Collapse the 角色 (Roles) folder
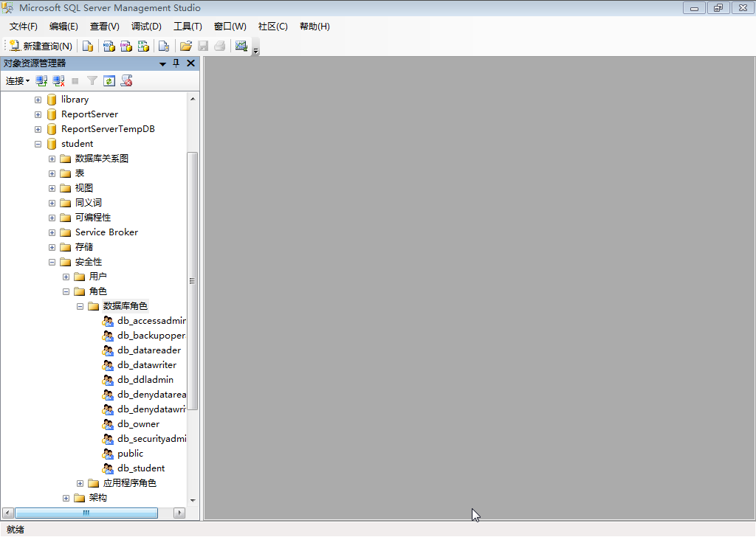Screen dimensions: 756x537 66,292
